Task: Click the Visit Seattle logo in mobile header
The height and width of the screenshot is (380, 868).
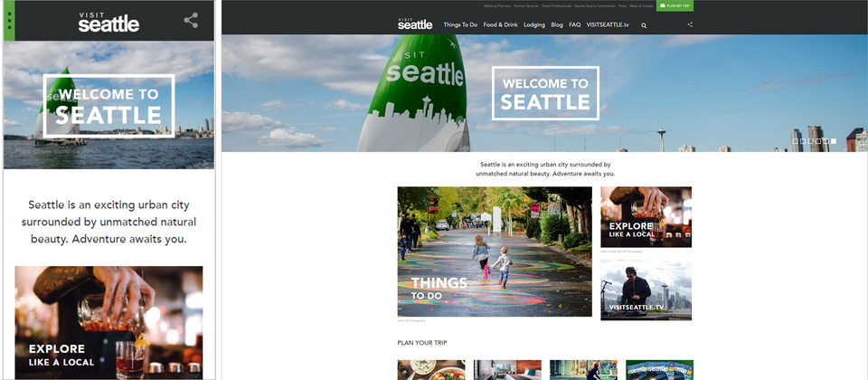Action: (109, 21)
